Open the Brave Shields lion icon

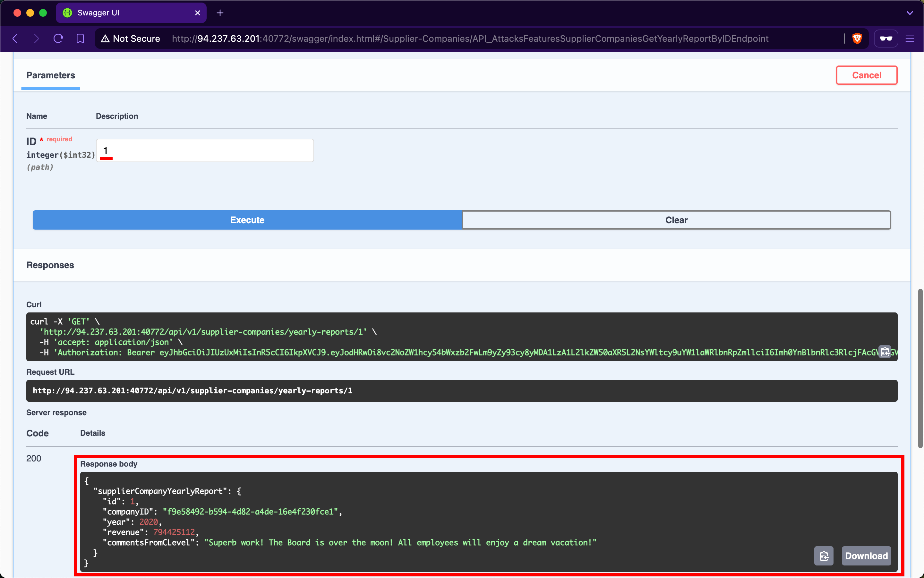[x=857, y=39]
